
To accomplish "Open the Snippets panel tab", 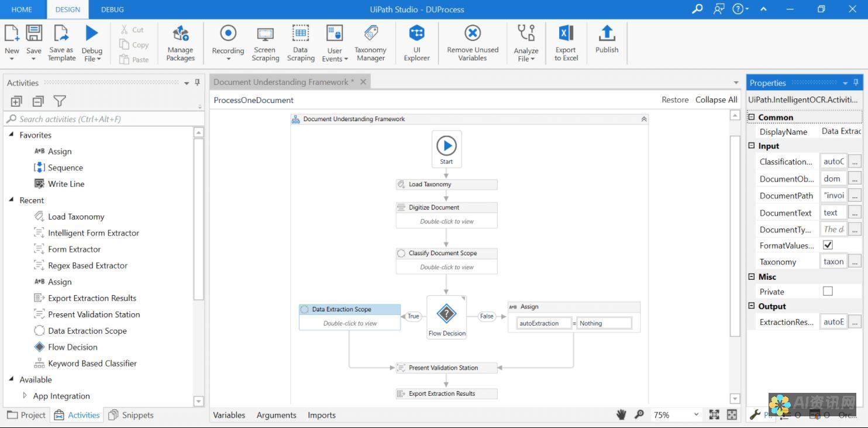I will [x=131, y=415].
